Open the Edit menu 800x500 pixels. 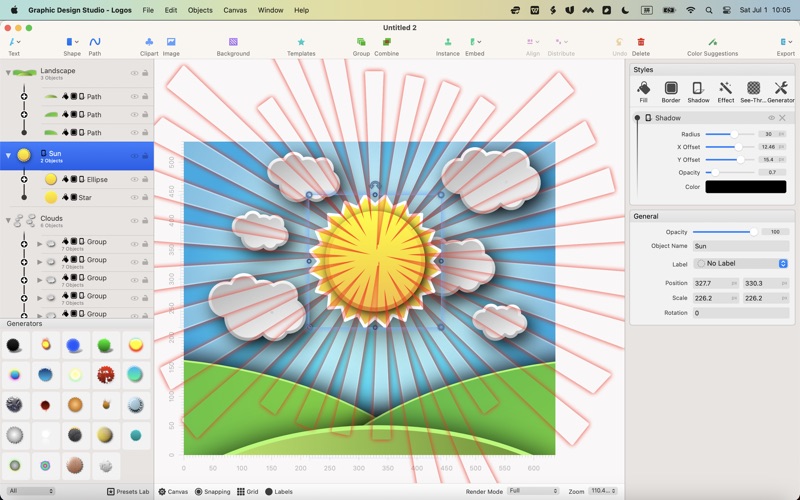[x=171, y=10]
